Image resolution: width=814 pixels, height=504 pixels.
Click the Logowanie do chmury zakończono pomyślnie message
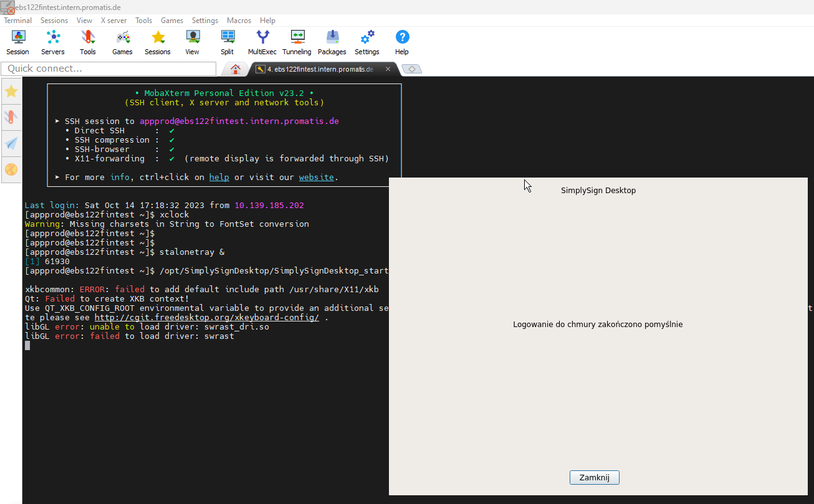598,325
